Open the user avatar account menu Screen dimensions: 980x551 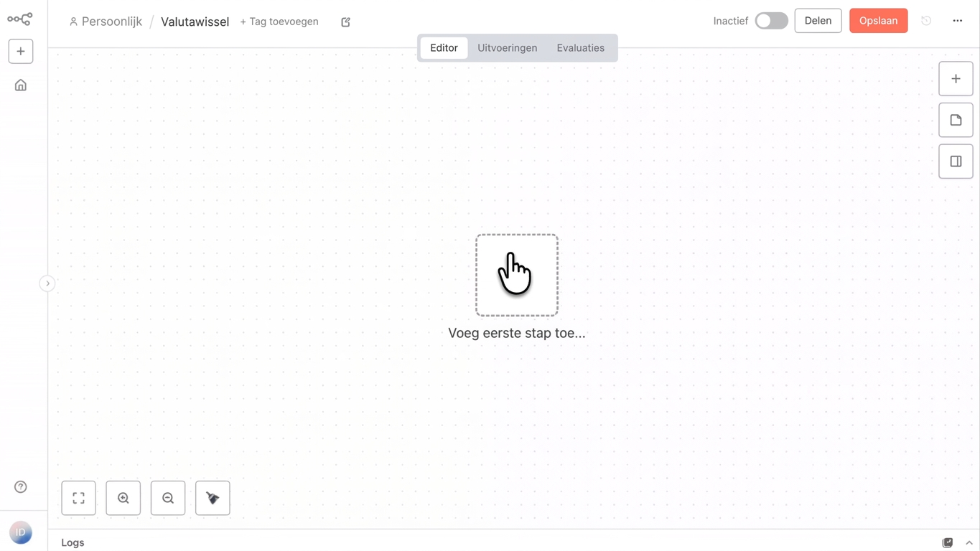coord(21,532)
